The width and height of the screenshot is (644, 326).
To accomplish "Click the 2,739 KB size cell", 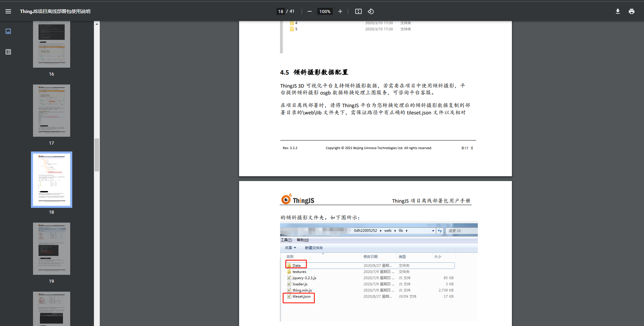I will pyautogui.click(x=446, y=290).
